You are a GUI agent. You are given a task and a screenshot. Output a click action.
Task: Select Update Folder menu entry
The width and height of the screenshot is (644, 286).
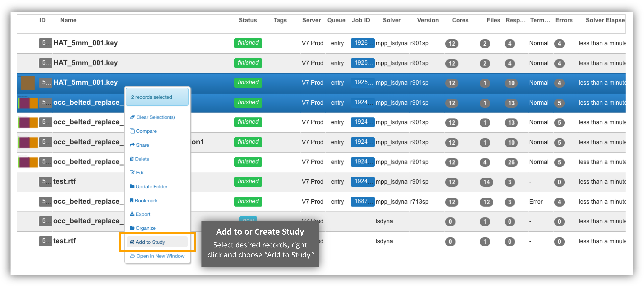[x=151, y=187]
